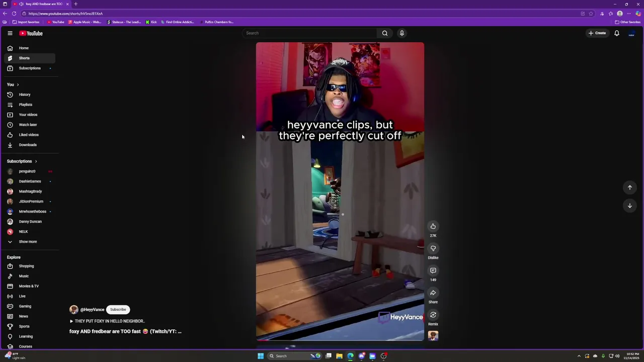This screenshot has width=644, height=362.
Task: Open the account avatar menu
Action: pyautogui.click(x=632, y=33)
